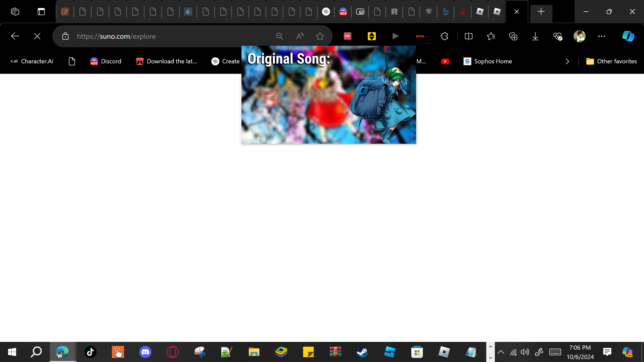Expand more favorites bar chevron
This screenshot has width=644, height=362.
[x=567, y=61]
